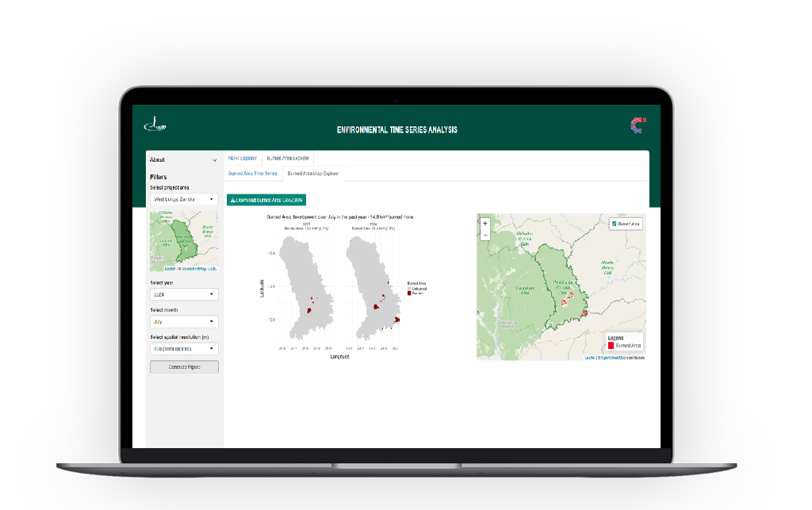Click the chart title about burned area development
The width and height of the screenshot is (812, 510).
(339, 217)
